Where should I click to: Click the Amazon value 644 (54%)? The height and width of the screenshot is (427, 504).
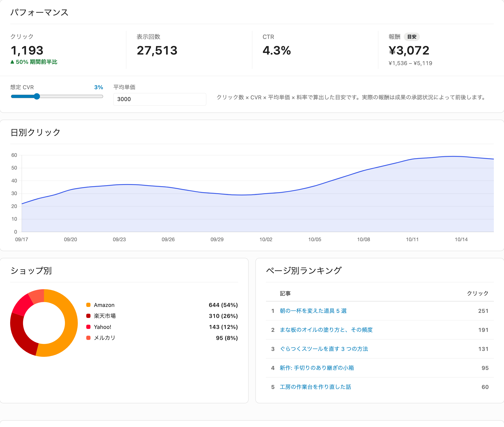click(223, 305)
